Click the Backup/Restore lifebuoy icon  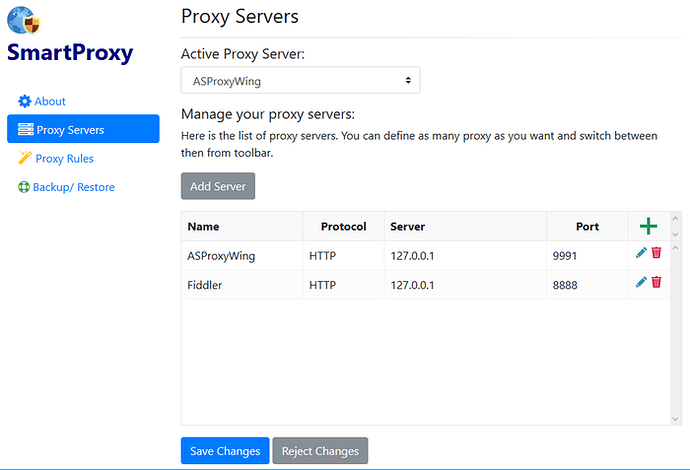coord(25,187)
